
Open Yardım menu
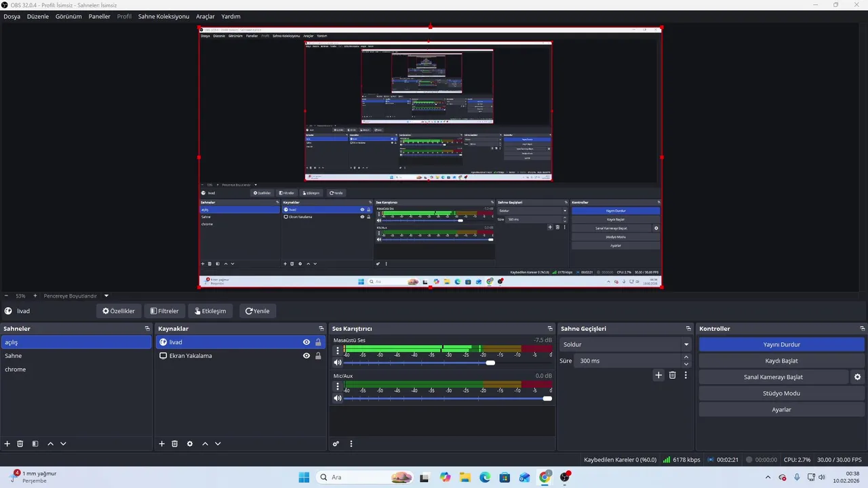coord(231,16)
